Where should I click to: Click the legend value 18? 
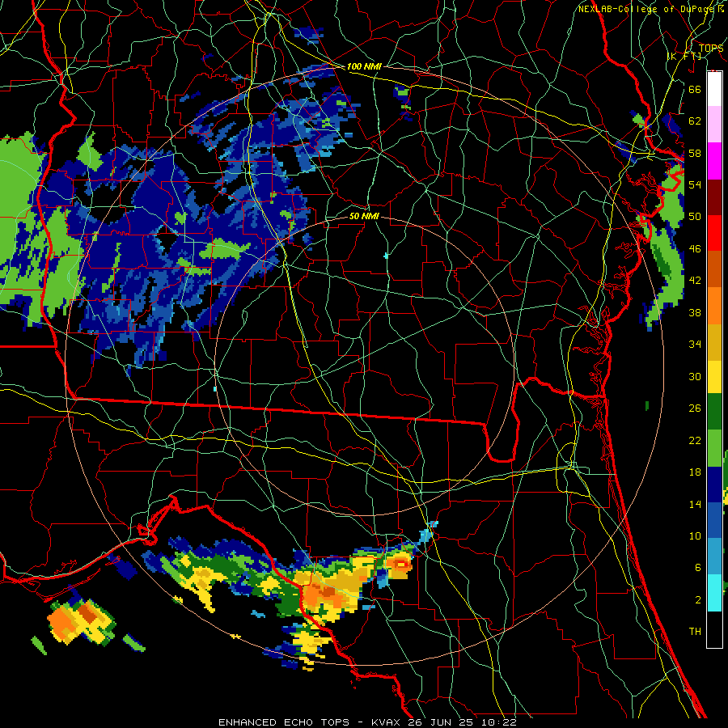[x=695, y=472]
